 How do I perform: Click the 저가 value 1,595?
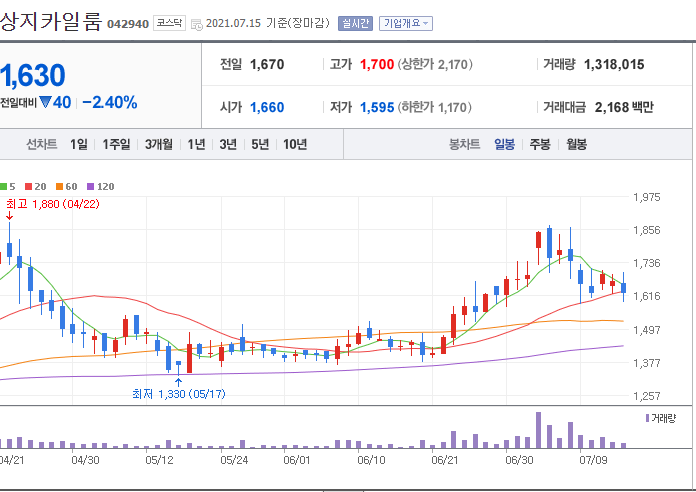[x=377, y=107]
